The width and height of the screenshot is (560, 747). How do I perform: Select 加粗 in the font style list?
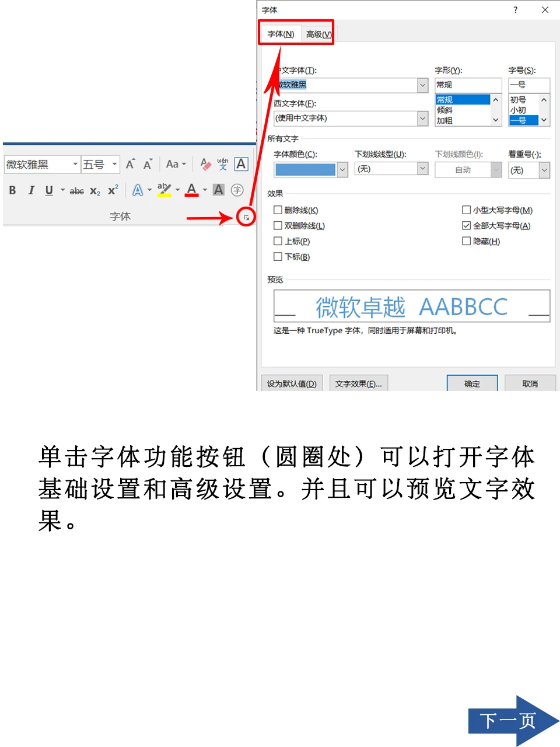pyautogui.click(x=463, y=120)
